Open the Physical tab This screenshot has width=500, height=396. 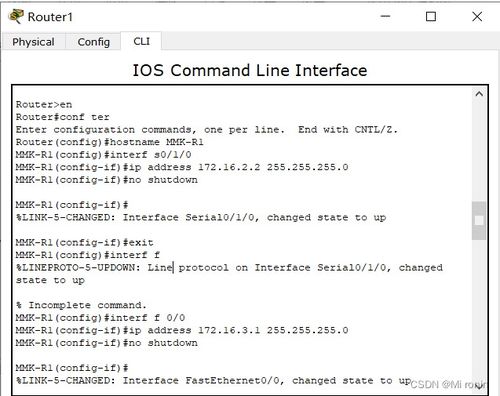tap(33, 42)
